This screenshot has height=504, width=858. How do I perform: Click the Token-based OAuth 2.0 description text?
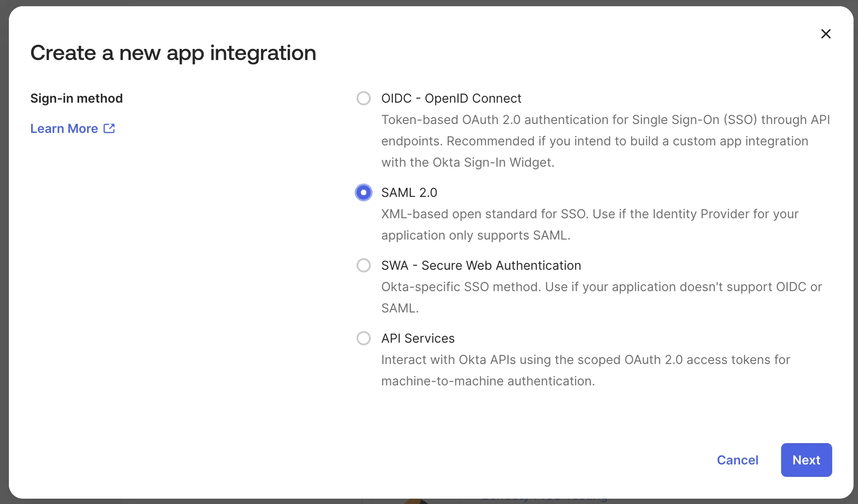pos(605,141)
